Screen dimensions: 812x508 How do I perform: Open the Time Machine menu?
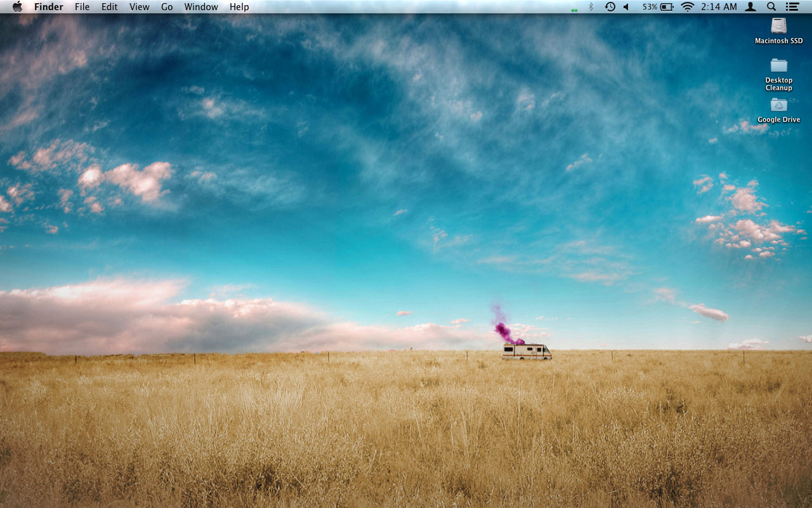tap(610, 7)
